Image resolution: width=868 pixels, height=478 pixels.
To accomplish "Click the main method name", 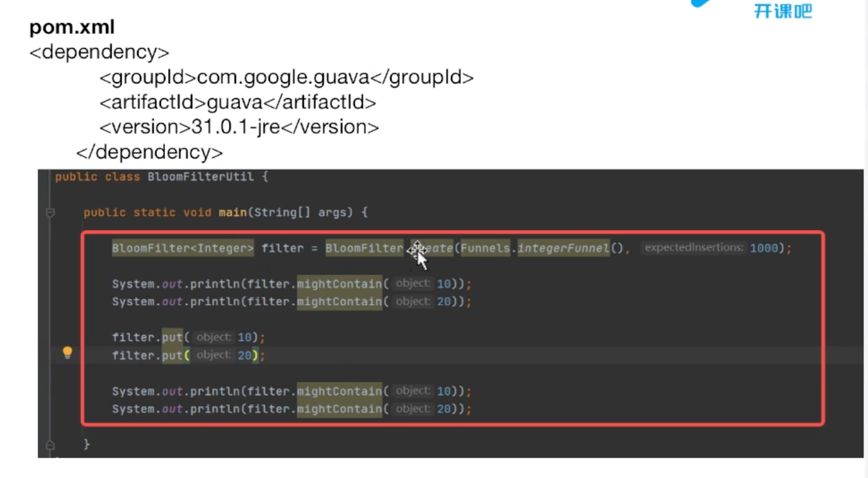I will click(233, 212).
